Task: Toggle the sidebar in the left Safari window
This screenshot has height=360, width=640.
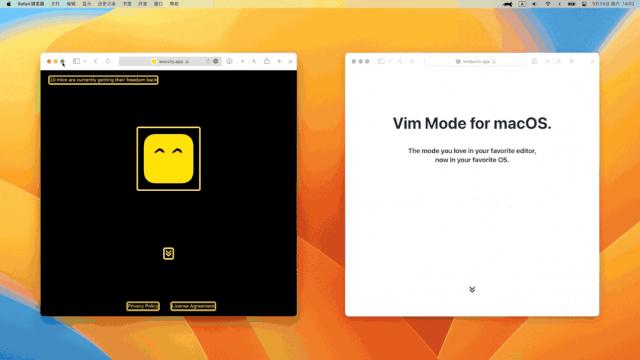Action: [76, 61]
